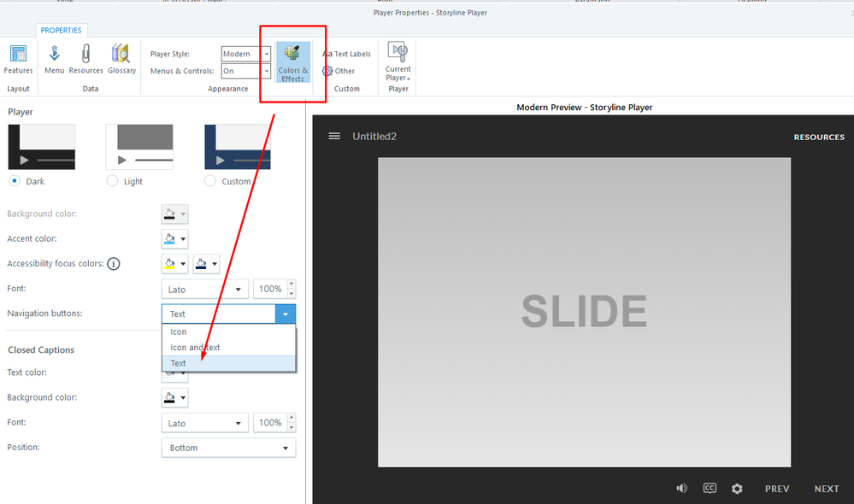Open the Menu data settings
Image resolution: width=854 pixels, height=504 pixels.
click(x=55, y=59)
